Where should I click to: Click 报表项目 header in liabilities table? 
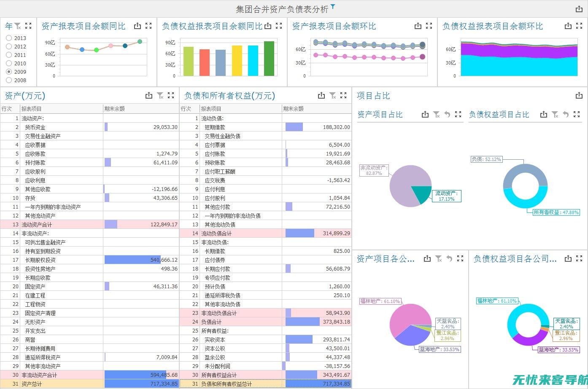(x=240, y=109)
